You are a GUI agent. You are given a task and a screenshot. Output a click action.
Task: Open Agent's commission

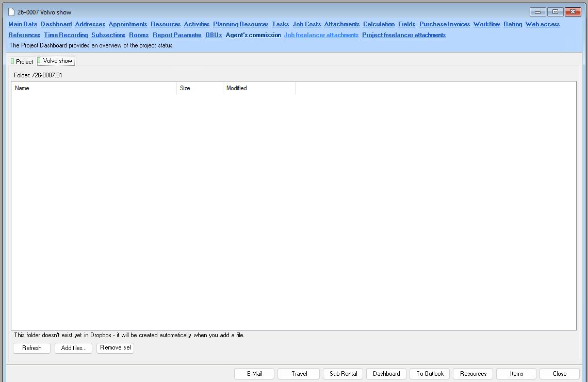253,35
